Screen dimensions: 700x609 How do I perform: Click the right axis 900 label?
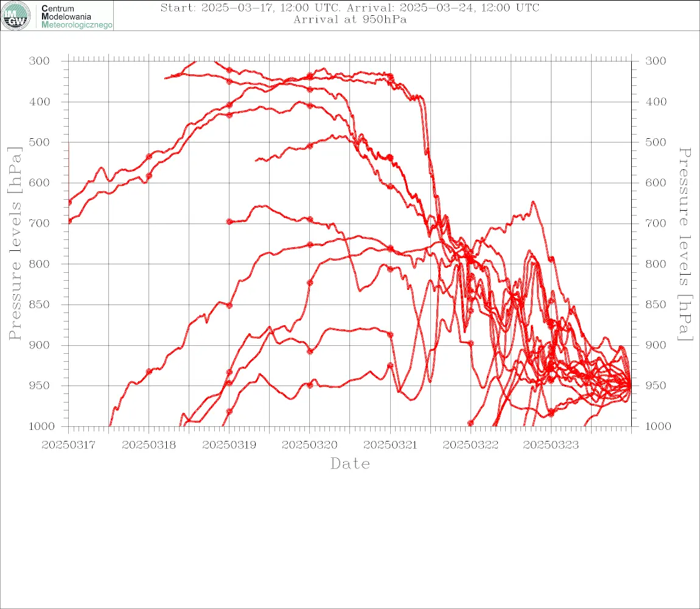coord(656,345)
